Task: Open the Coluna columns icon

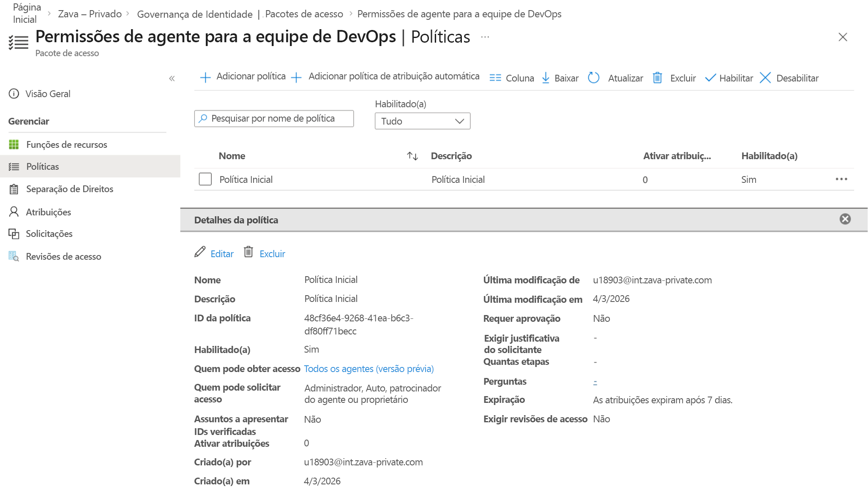Action: click(495, 78)
